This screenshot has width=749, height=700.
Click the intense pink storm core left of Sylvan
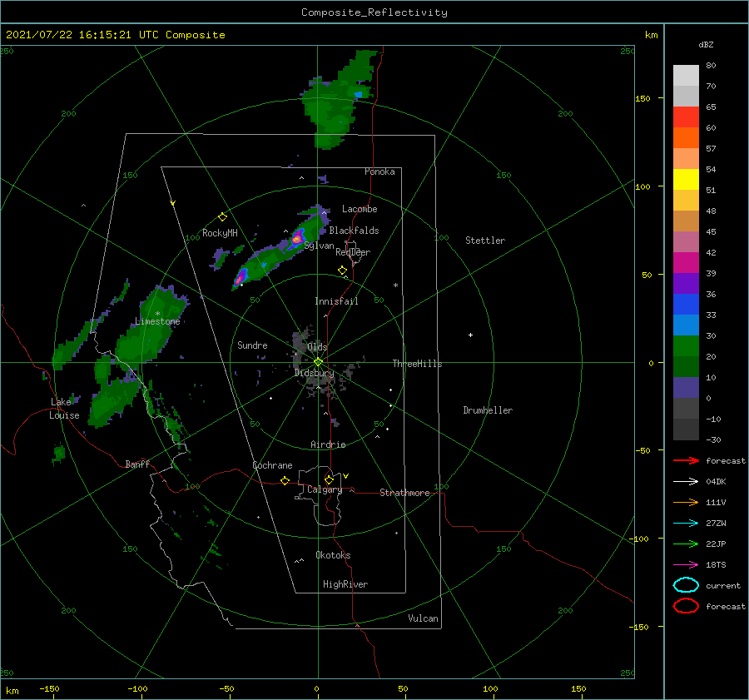tap(298, 237)
